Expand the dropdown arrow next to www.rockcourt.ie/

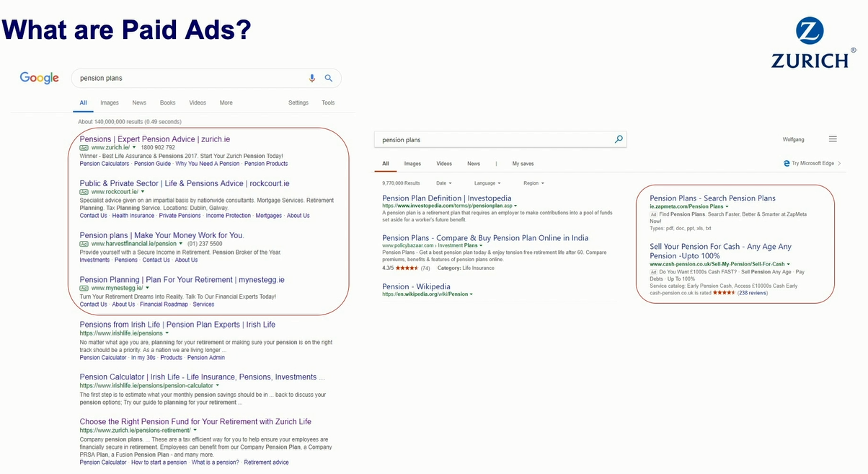click(143, 193)
